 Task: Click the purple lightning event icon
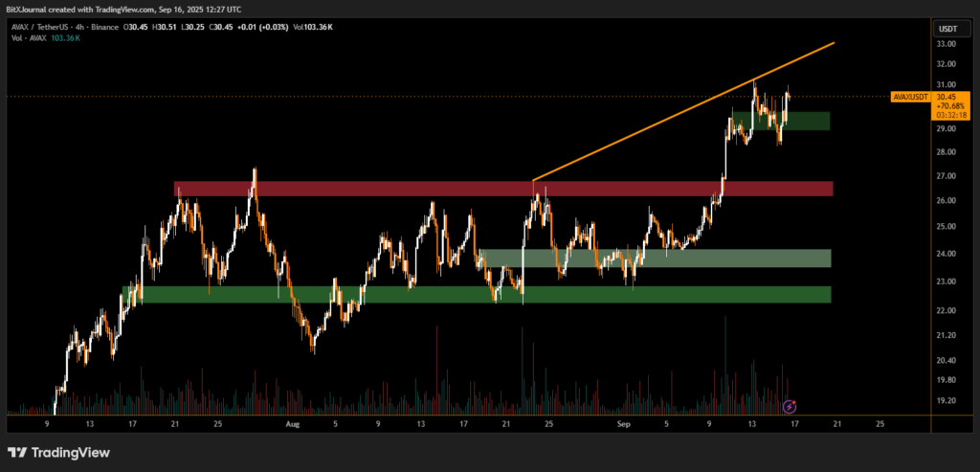[x=790, y=406]
